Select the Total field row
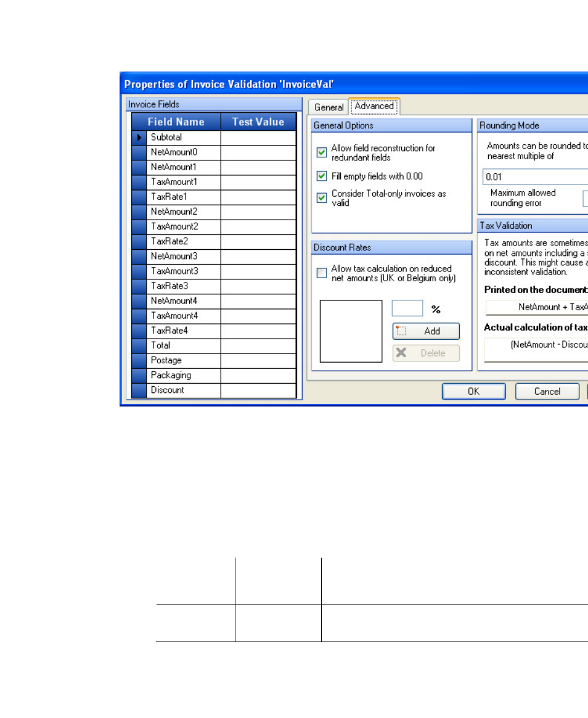 click(x=184, y=345)
